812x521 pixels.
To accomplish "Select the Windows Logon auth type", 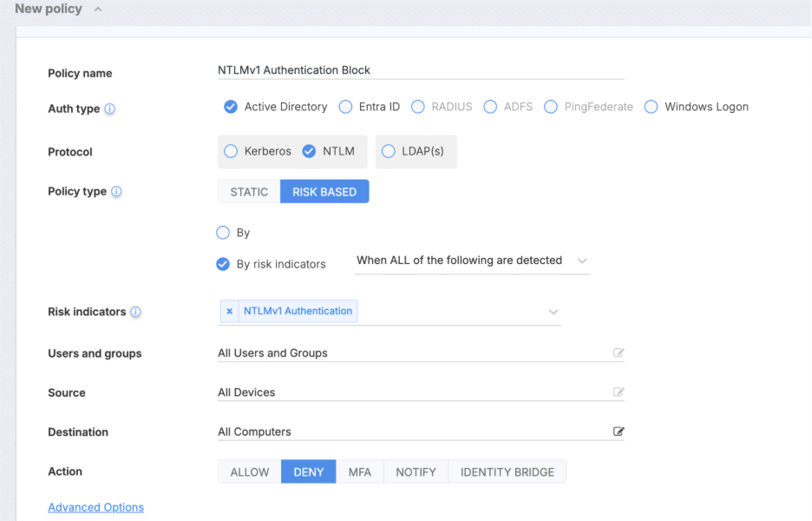I will 652,107.
